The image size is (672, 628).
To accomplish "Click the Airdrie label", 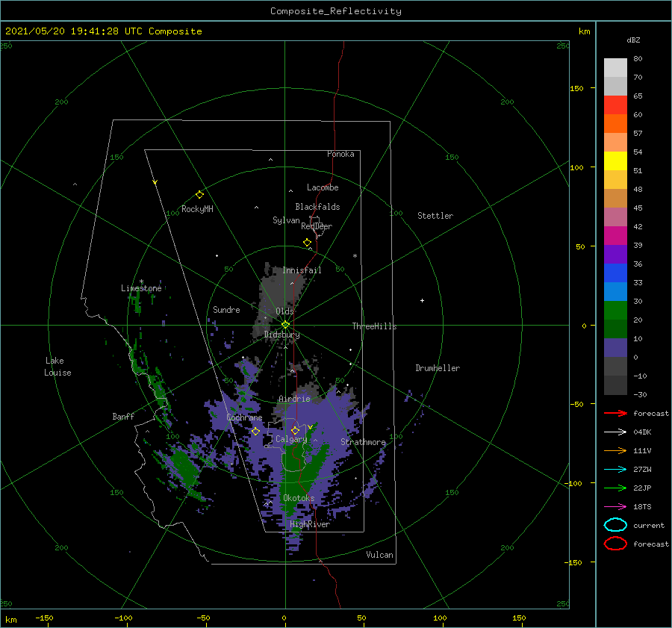I will [294, 399].
